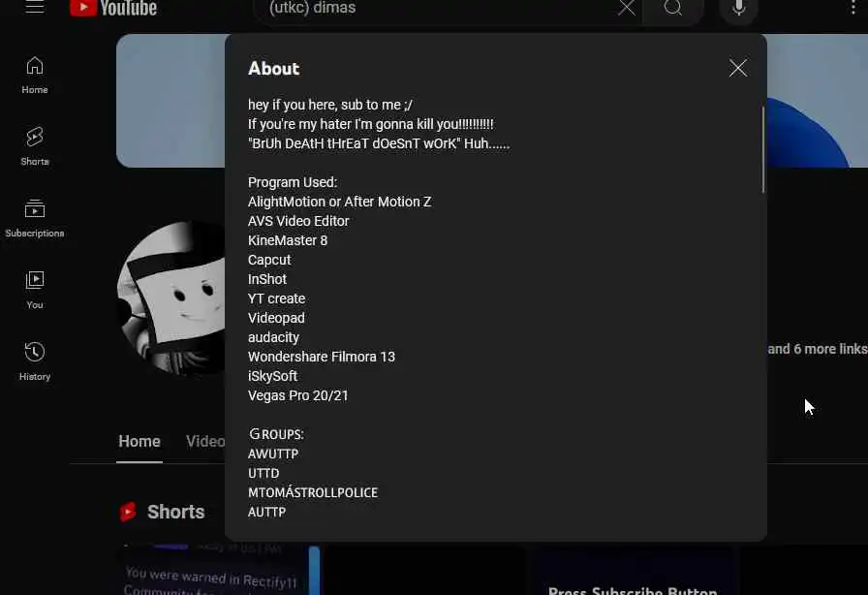Open History in the sidebar
Screen dimensions: 868x595
click(35, 361)
